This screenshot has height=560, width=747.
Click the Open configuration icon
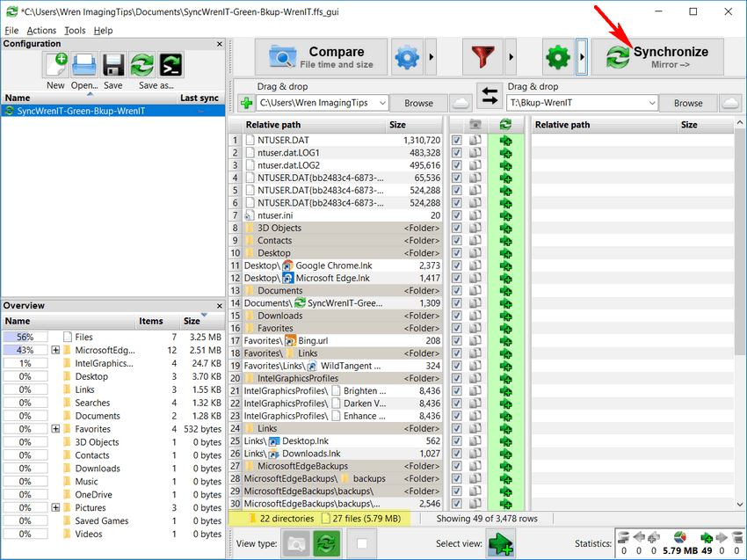(x=84, y=65)
